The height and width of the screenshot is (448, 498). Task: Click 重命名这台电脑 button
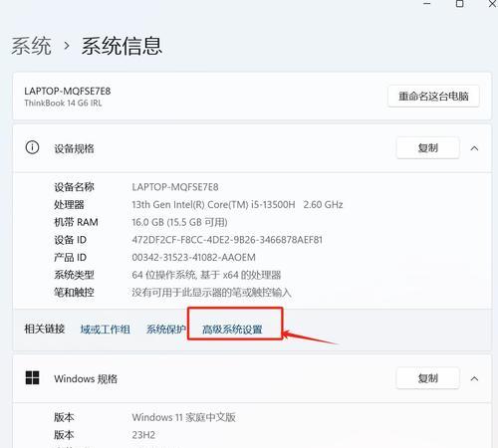(x=433, y=97)
